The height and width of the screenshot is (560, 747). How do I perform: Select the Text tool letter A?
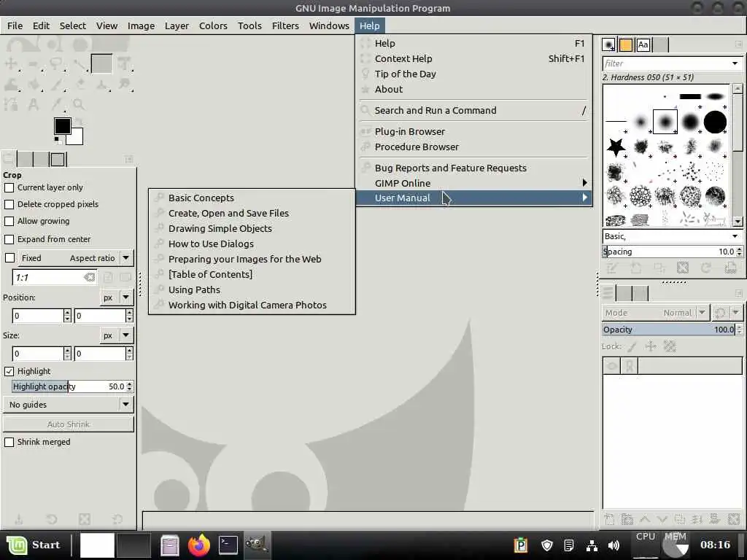click(x=34, y=104)
